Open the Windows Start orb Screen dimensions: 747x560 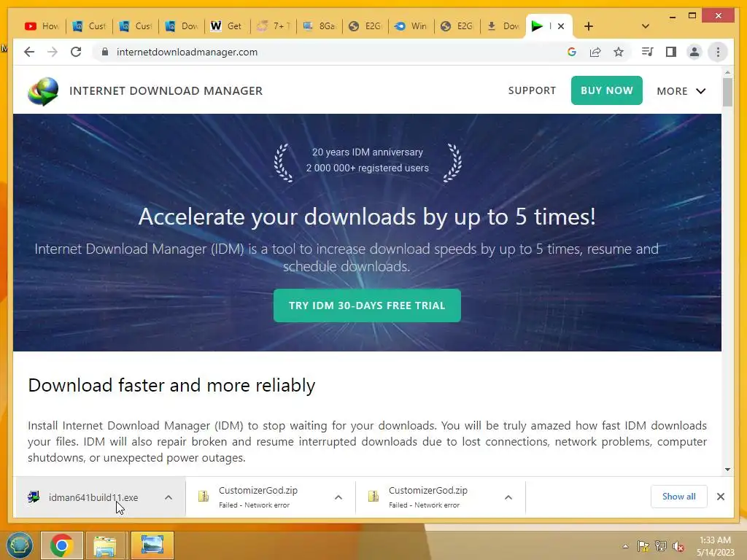[20, 545]
